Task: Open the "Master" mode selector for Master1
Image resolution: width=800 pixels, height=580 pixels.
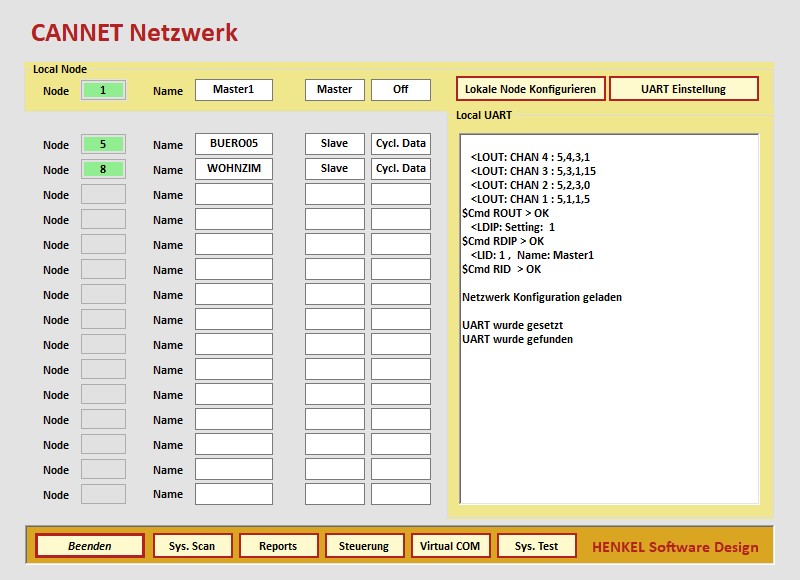Action: click(334, 89)
